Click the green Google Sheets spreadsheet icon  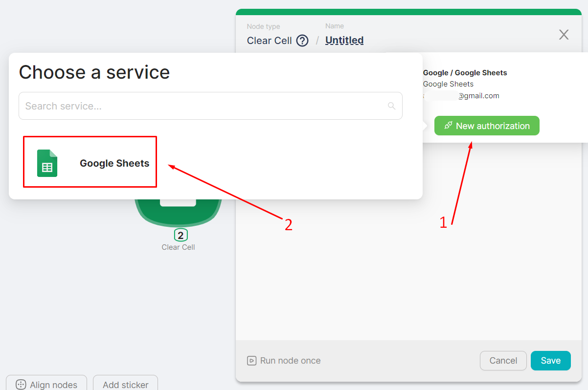click(47, 163)
